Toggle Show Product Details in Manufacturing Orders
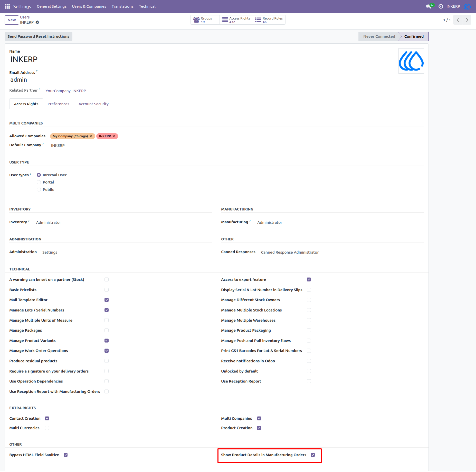 point(313,455)
